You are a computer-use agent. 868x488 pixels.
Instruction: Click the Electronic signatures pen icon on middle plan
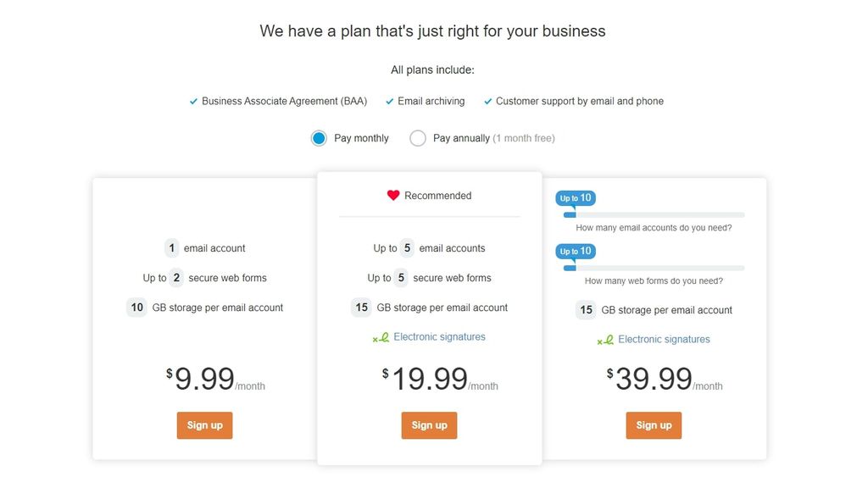click(x=380, y=337)
